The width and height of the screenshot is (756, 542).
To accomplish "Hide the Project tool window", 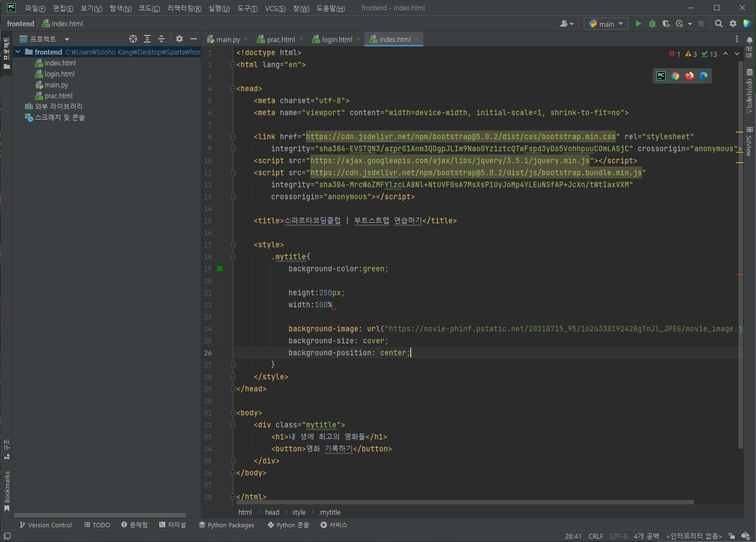I will click(194, 39).
